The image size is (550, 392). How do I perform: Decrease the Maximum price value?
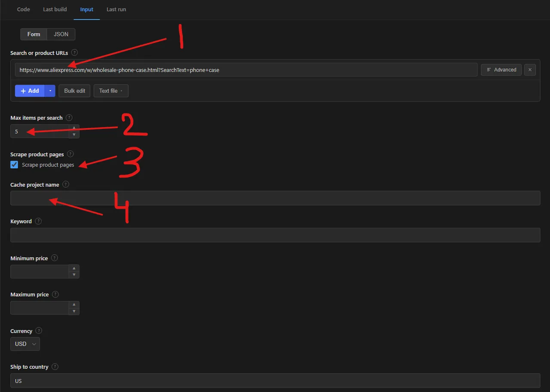click(x=74, y=311)
